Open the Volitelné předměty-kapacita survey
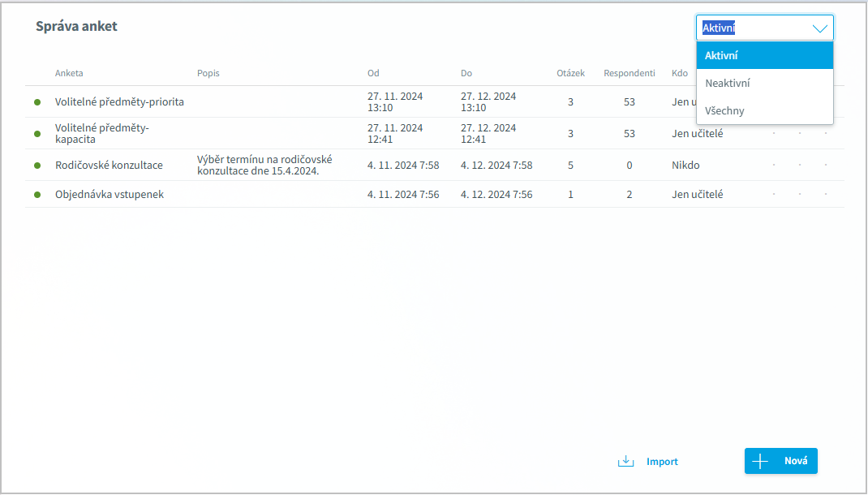 [x=102, y=133]
